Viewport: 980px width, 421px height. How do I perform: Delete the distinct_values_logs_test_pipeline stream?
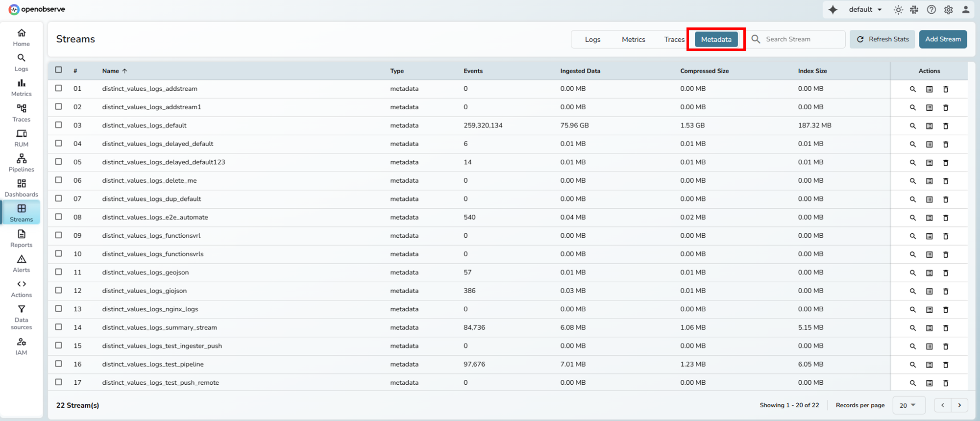click(946, 365)
